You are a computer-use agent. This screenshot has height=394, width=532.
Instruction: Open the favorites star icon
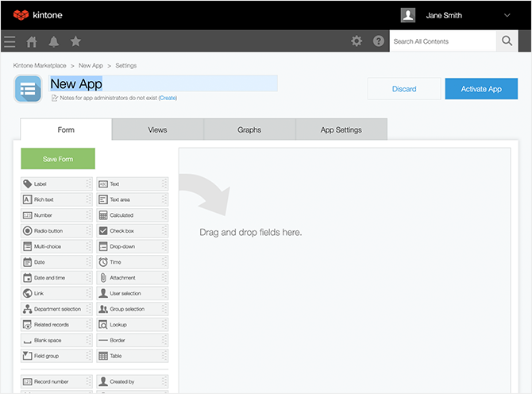click(x=75, y=41)
